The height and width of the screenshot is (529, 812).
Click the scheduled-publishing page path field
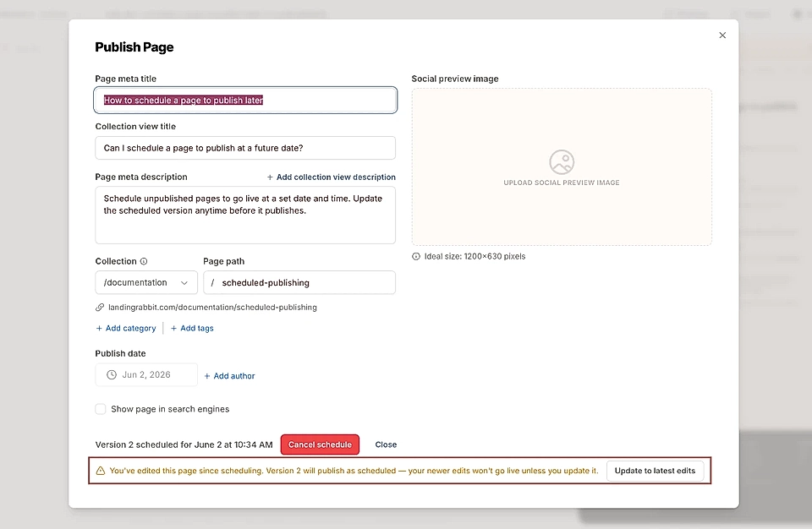299,282
